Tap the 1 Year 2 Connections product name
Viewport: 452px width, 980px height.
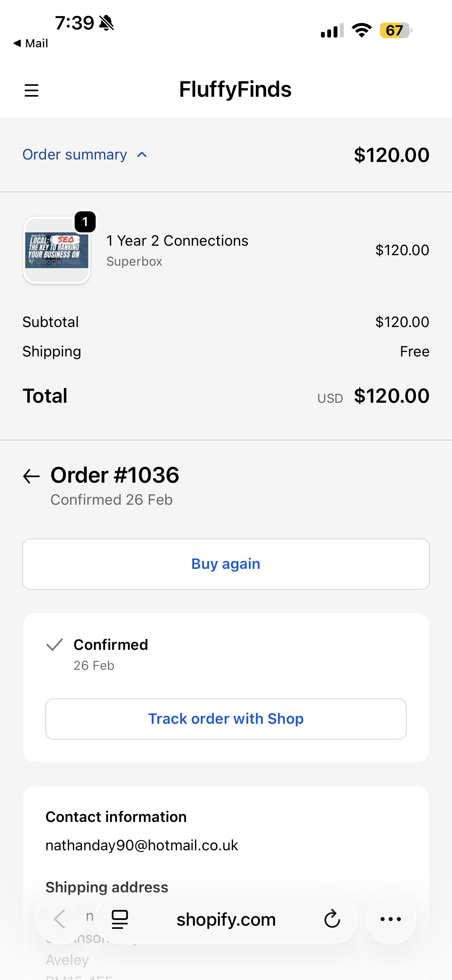pos(177,241)
